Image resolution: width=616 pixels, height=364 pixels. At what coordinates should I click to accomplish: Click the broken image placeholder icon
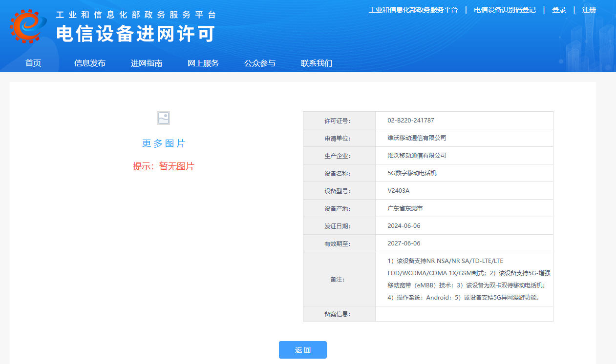163,118
